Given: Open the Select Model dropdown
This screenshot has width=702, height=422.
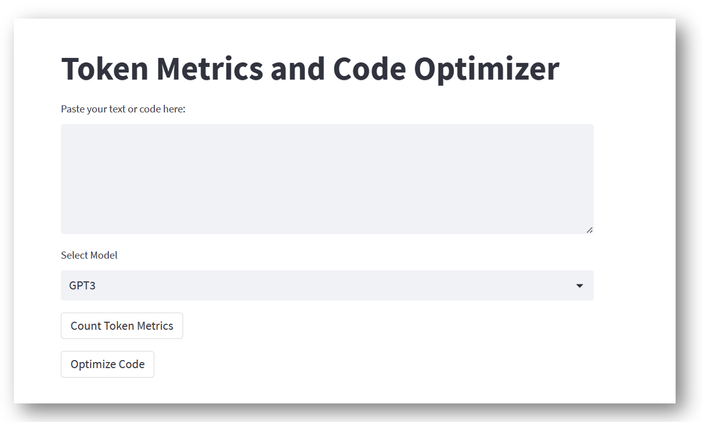Looking at the screenshot, I should pyautogui.click(x=326, y=285).
